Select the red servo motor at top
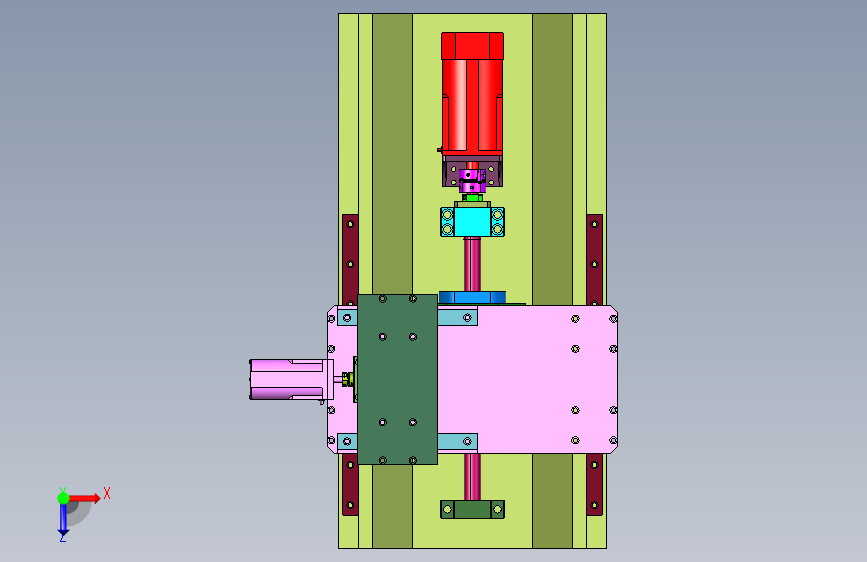This screenshot has width=867, height=562. coord(472,92)
